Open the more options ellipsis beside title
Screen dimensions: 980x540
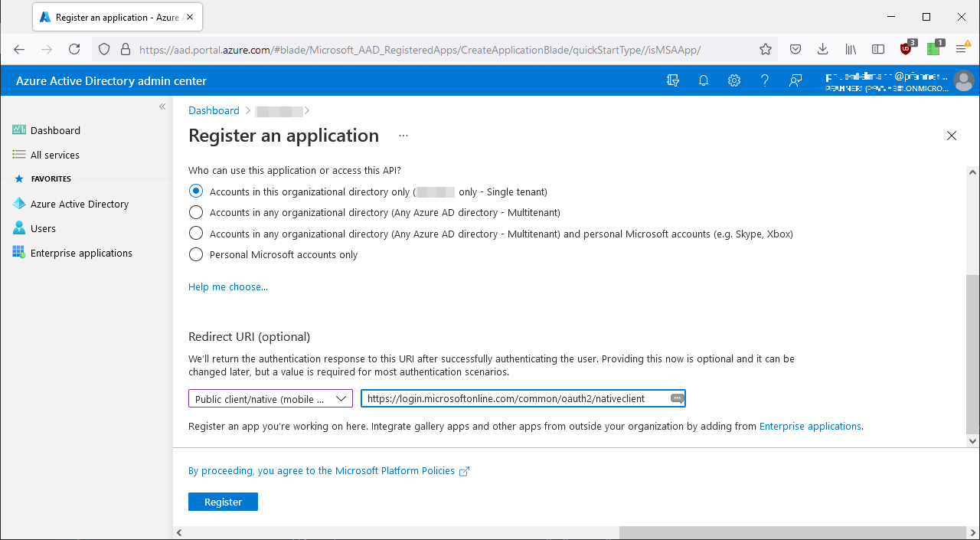pos(403,136)
